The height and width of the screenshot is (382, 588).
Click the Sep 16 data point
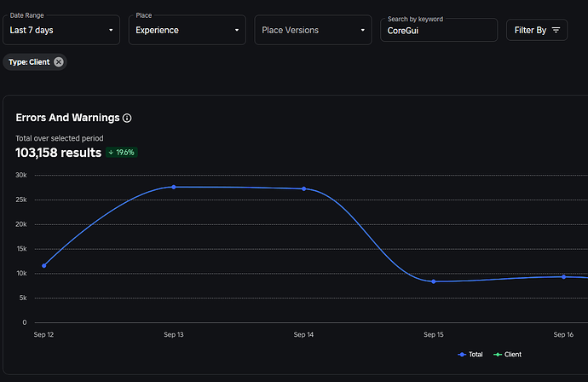tap(563, 276)
